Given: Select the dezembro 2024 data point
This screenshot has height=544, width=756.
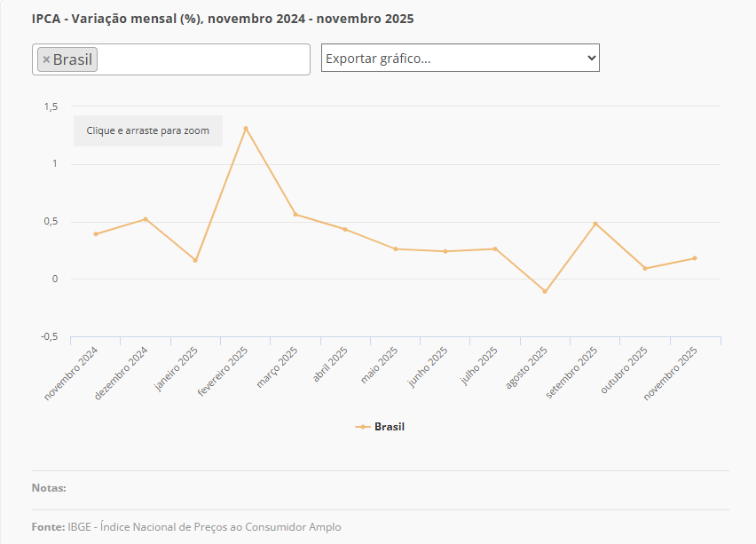Looking at the screenshot, I should click(146, 219).
